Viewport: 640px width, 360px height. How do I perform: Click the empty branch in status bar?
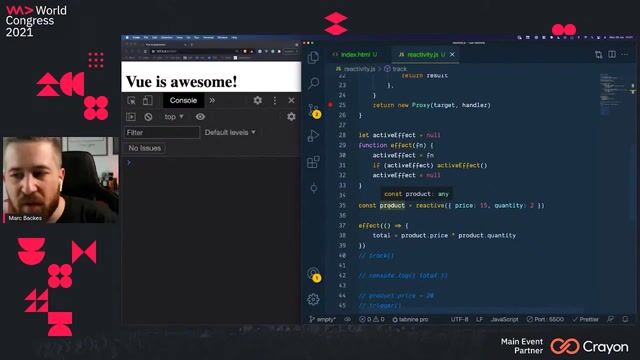(322, 319)
